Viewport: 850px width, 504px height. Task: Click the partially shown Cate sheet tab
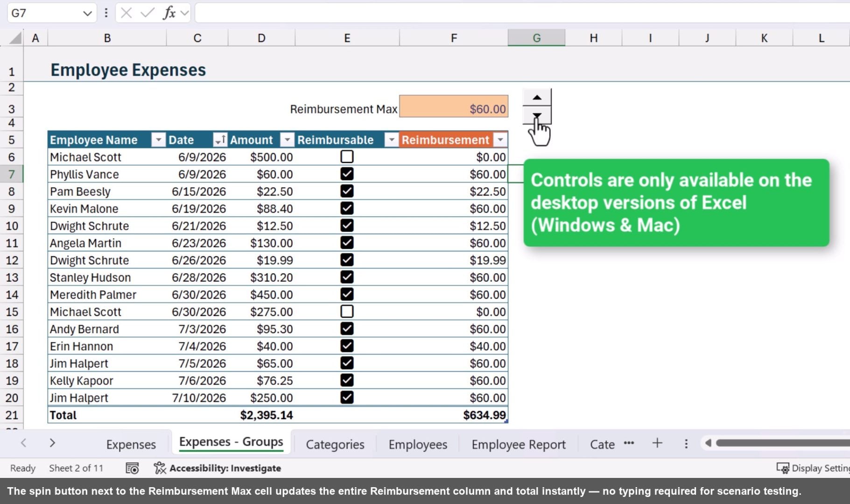(602, 444)
